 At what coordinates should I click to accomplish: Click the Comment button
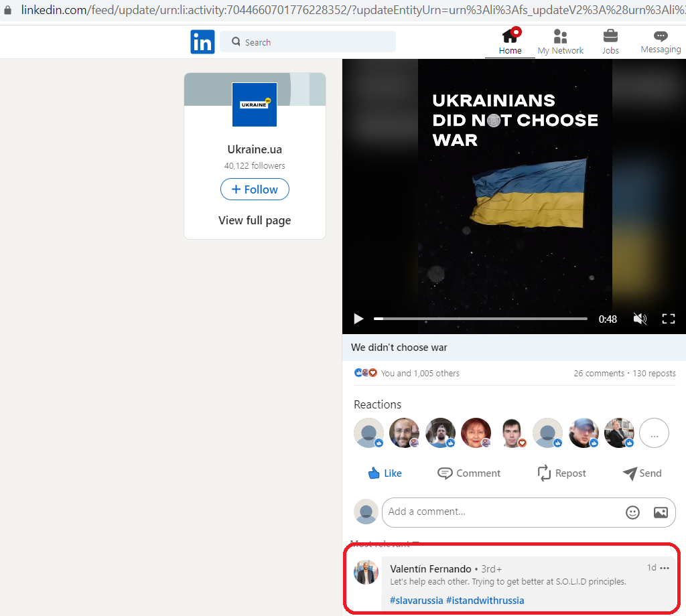tap(469, 473)
